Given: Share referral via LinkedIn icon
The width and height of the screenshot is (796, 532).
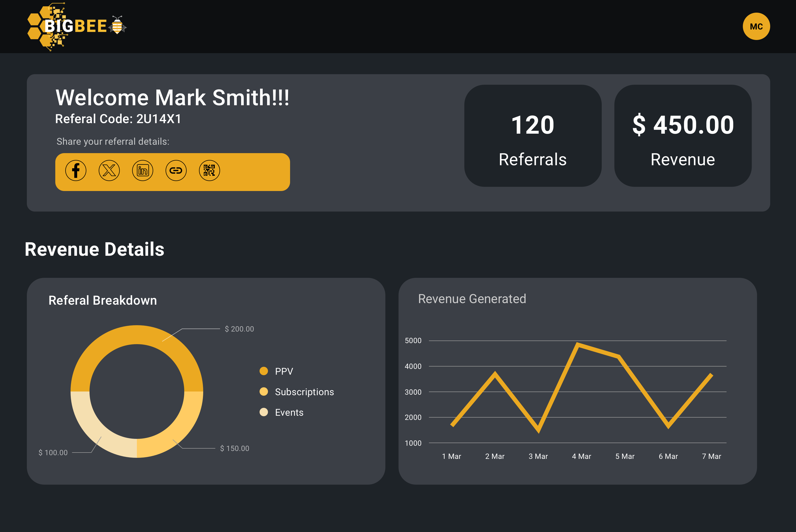Looking at the screenshot, I should coord(143,170).
